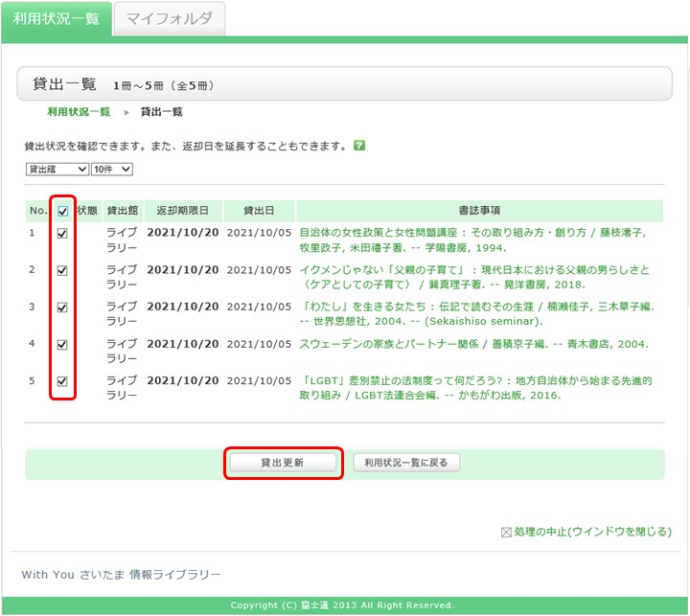Switch to the マイフォルダ tab
Viewport: 690px width, 616px height.
170,18
